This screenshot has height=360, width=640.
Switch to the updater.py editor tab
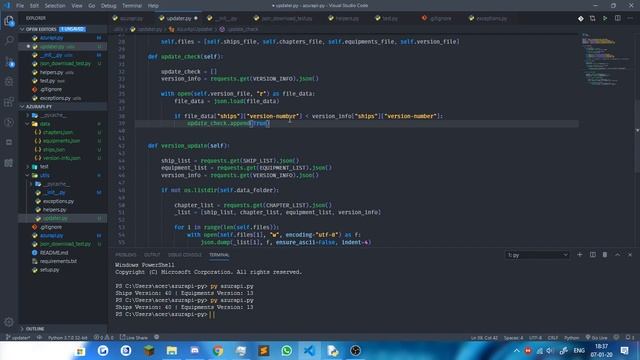point(178,18)
